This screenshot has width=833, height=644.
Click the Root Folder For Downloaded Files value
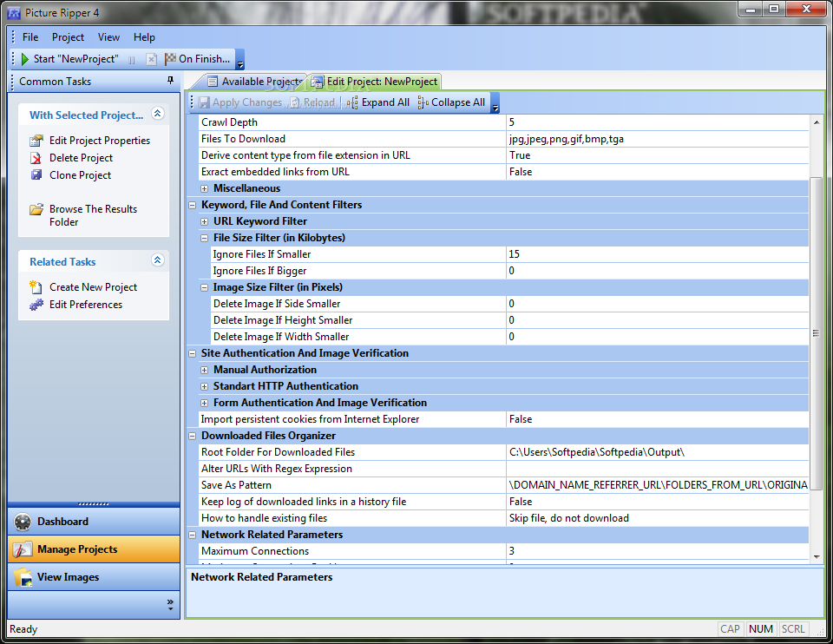click(x=658, y=452)
